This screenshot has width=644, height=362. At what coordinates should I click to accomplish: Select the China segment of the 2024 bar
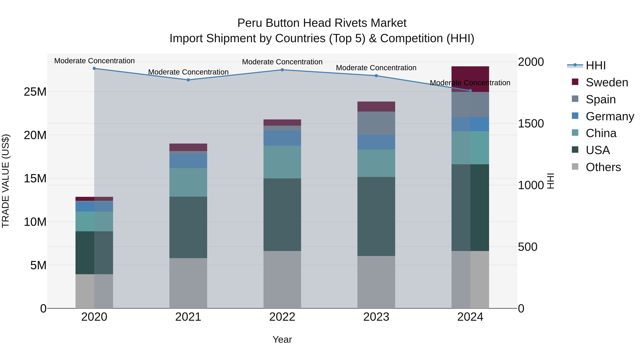(x=470, y=148)
